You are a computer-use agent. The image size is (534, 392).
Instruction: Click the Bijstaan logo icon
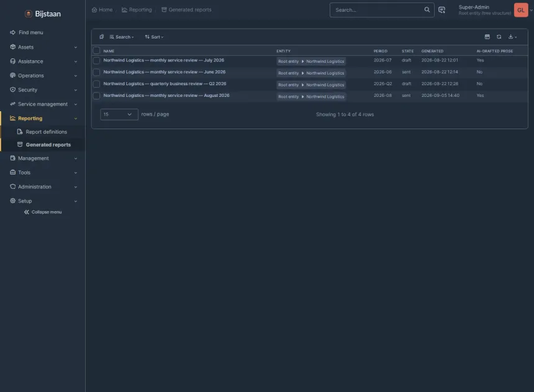click(29, 14)
